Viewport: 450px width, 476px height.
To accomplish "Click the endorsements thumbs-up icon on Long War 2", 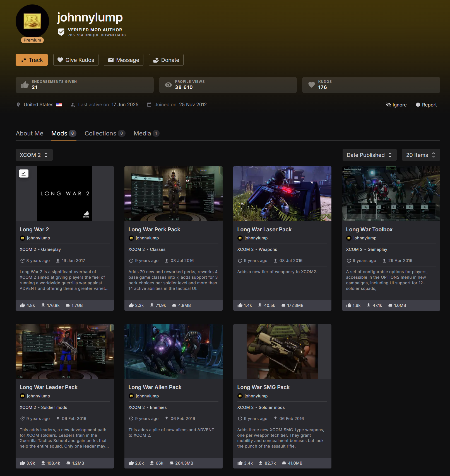I will click(22, 305).
